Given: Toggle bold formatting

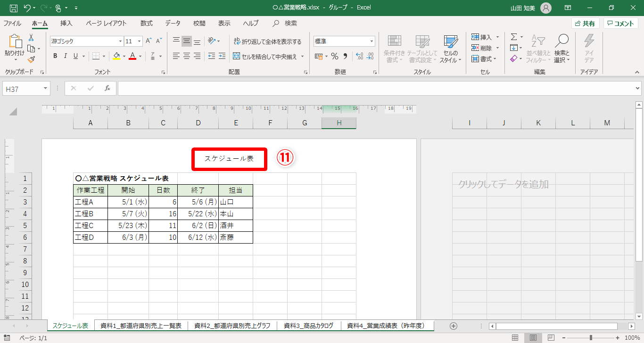Looking at the screenshot, I should point(55,56).
